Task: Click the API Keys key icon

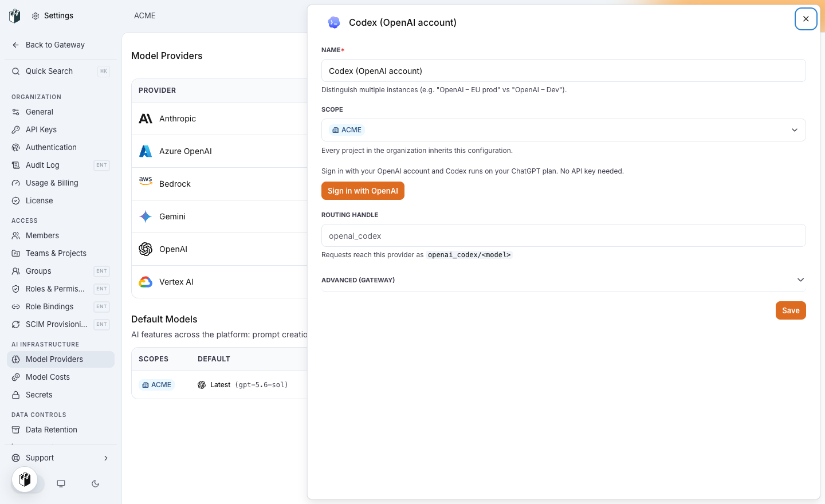Action: click(16, 130)
